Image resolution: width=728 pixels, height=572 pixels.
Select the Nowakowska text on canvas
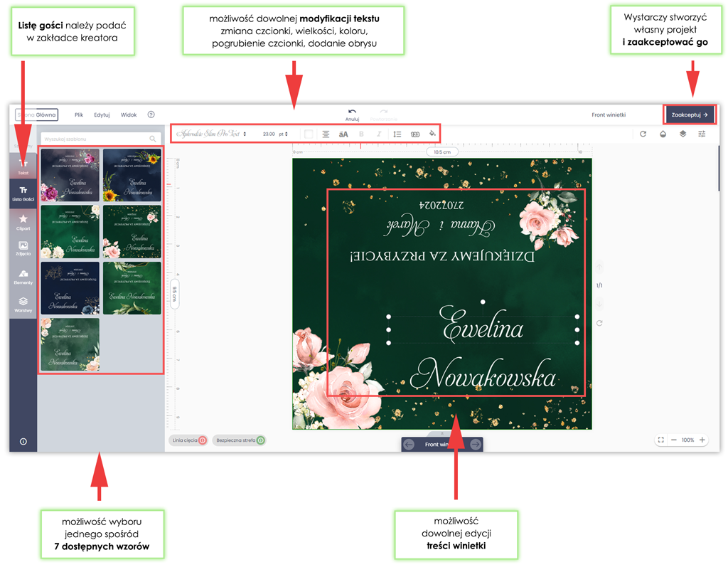pos(483,374)
